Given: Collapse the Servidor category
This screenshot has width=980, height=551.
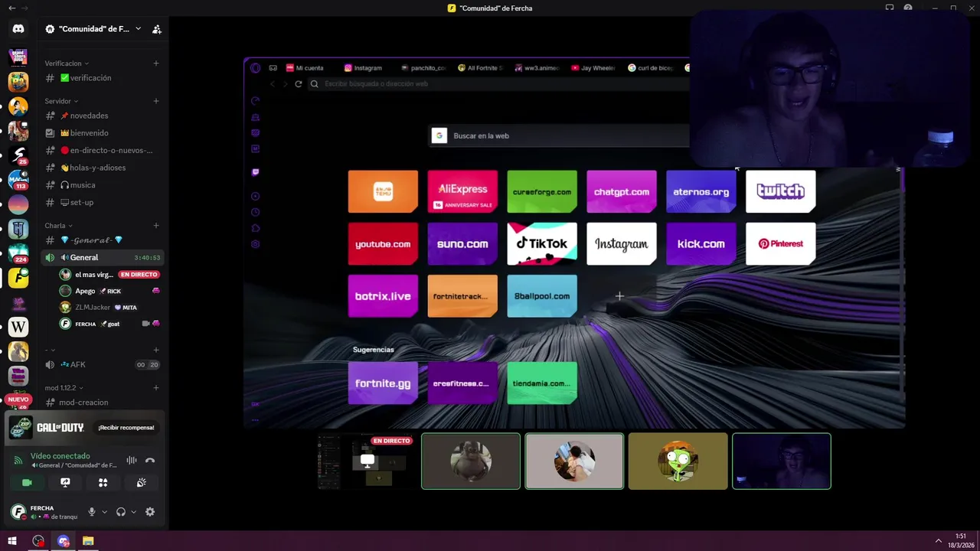Looking at the screenshot, I should 61,101.
